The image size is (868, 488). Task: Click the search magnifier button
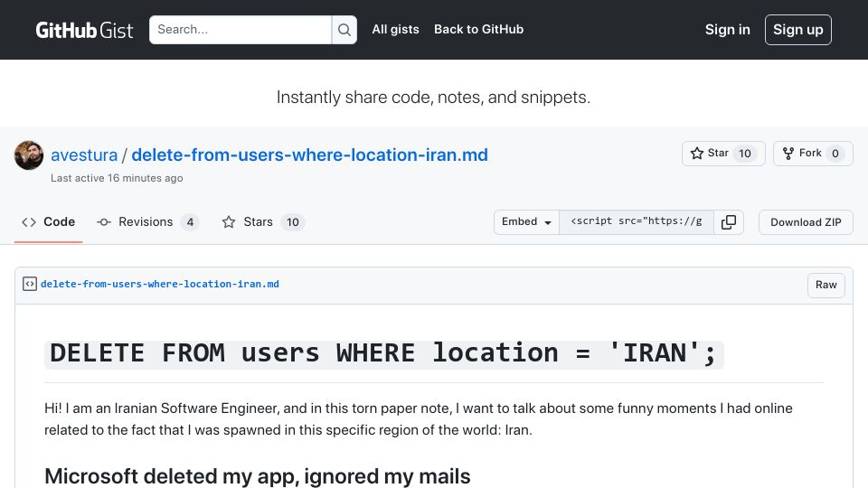pyautogui.click(x=344, y=30)
